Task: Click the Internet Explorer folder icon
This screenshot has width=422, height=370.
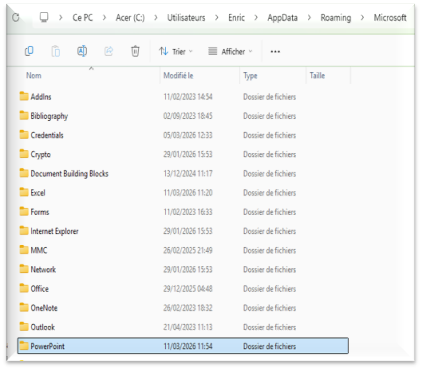Action: 24,231
